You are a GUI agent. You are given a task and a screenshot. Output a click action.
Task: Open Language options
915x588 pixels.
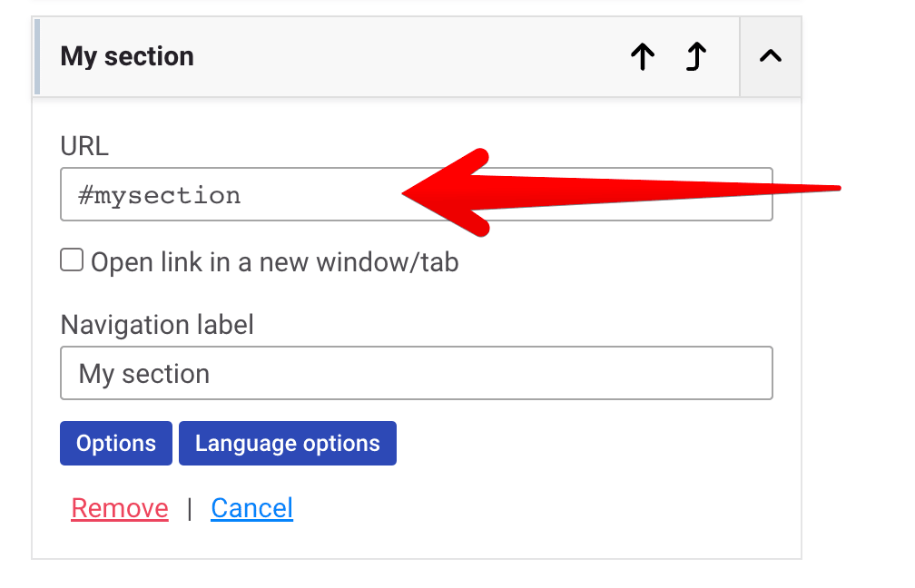pyautogui.click(x=288, y=444)
